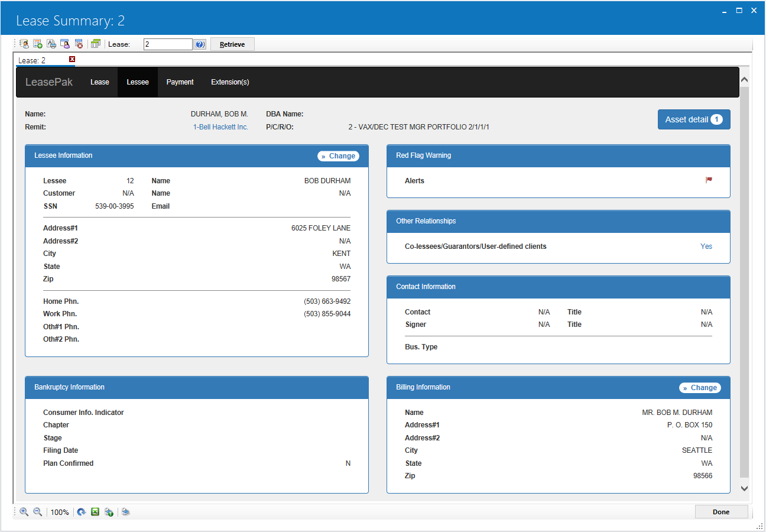766x532 pixels.
Task: Click the 'Filing Date' label
Action: pos(60,450)
